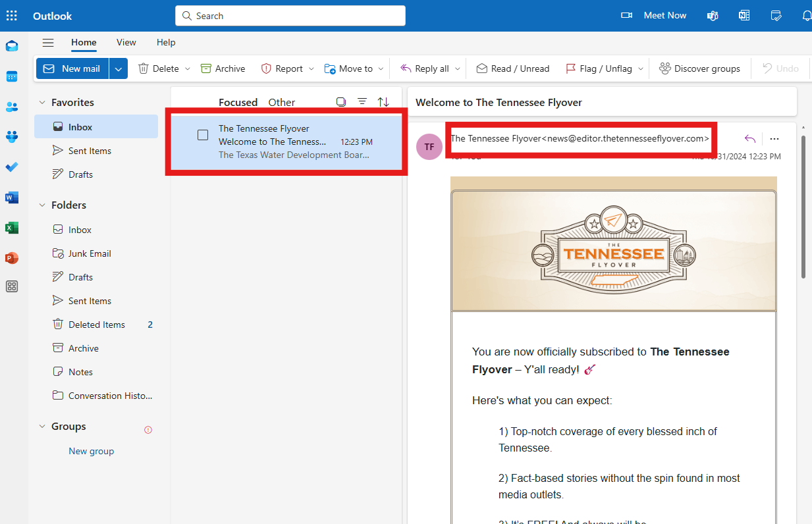The image size is (812, 524).
Task: Click Move to in the toolbar
Action: click(x=348, y=68)
